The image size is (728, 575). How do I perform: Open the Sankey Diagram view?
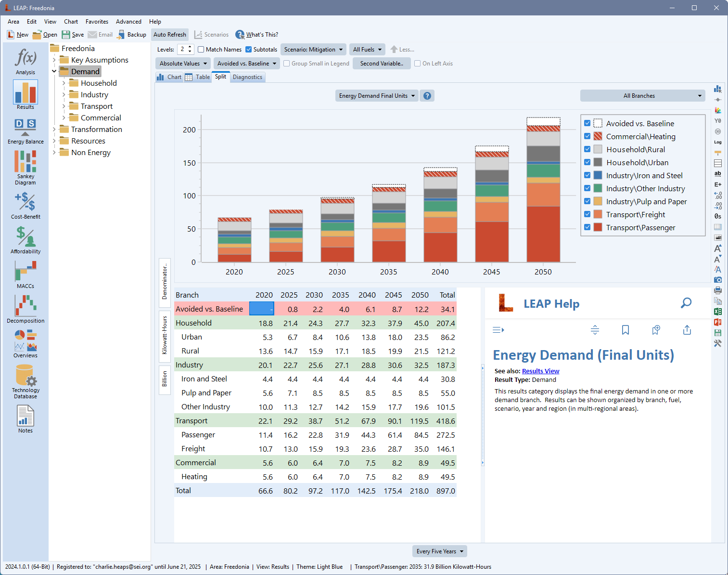coord(26,168)
